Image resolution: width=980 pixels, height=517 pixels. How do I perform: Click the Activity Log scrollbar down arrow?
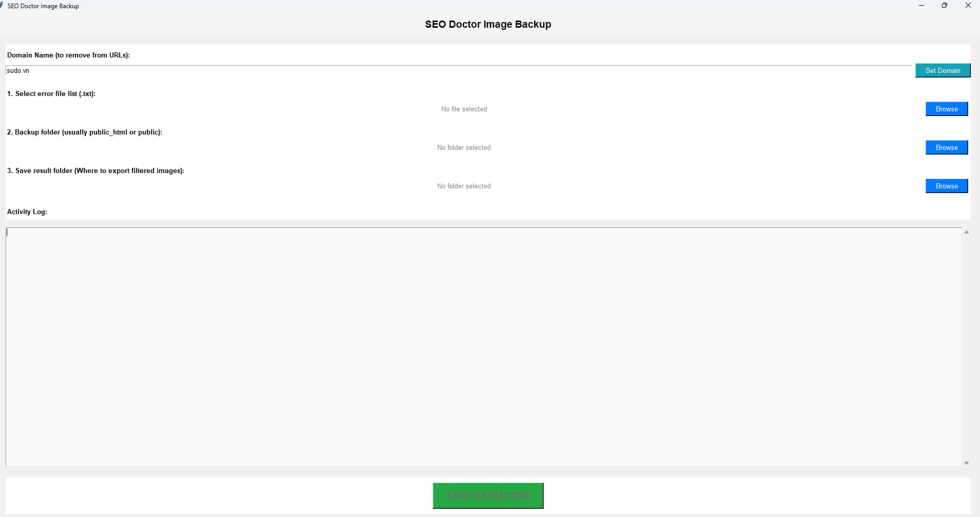[x=967, y=463]
